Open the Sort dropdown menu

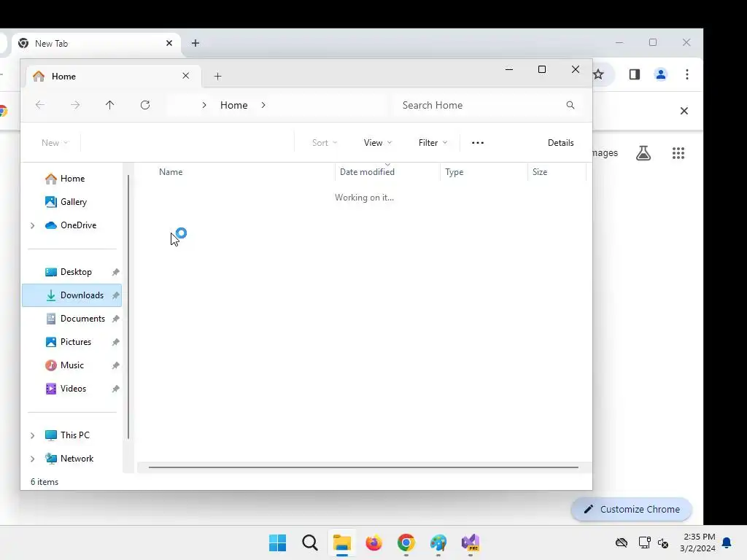click(x=325, y=142)
